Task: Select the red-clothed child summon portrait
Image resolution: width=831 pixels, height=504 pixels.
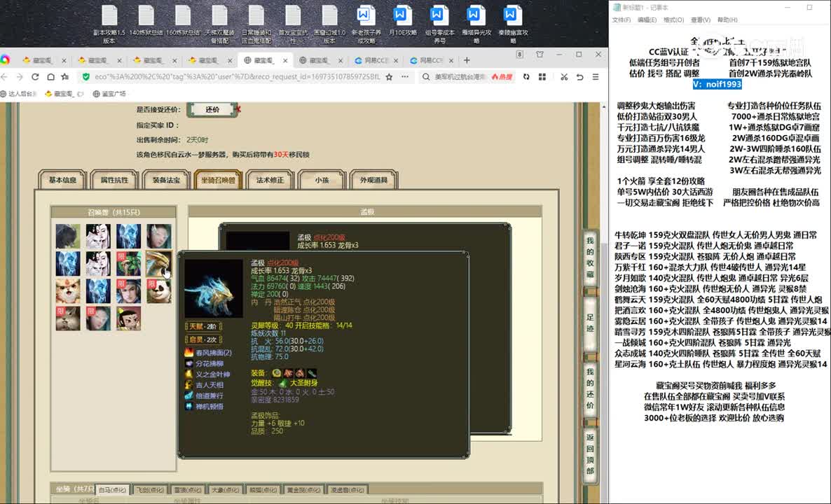Action: point(129,318)
